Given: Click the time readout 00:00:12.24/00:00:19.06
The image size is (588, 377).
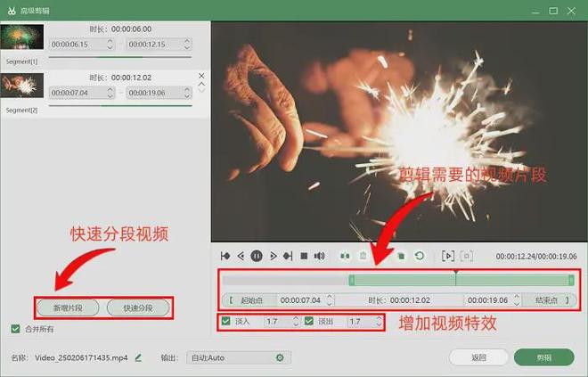Looking at the screenshot, I should 536,257.
